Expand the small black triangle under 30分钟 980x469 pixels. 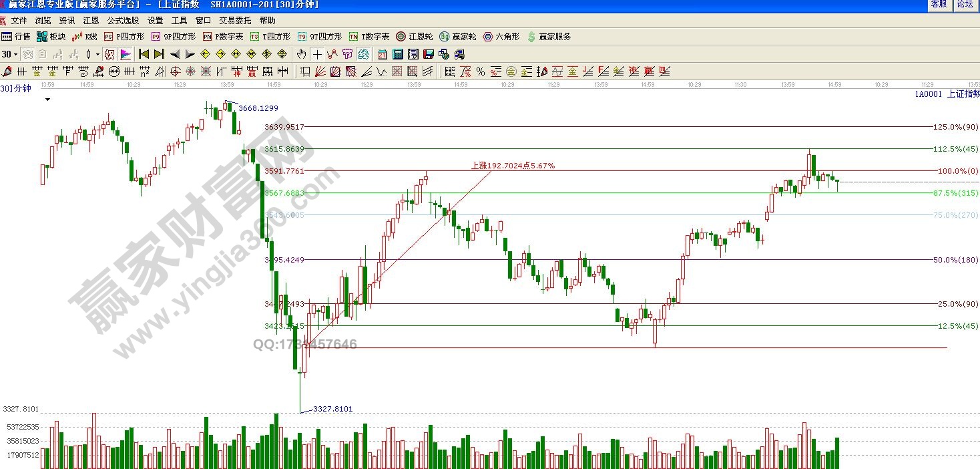pos(47,100)
